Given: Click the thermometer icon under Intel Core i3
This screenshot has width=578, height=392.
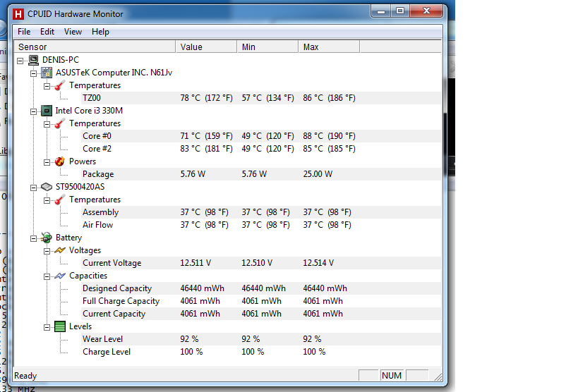Looking at the screenshot, I should pyautogui.click(x=60, y=123).
